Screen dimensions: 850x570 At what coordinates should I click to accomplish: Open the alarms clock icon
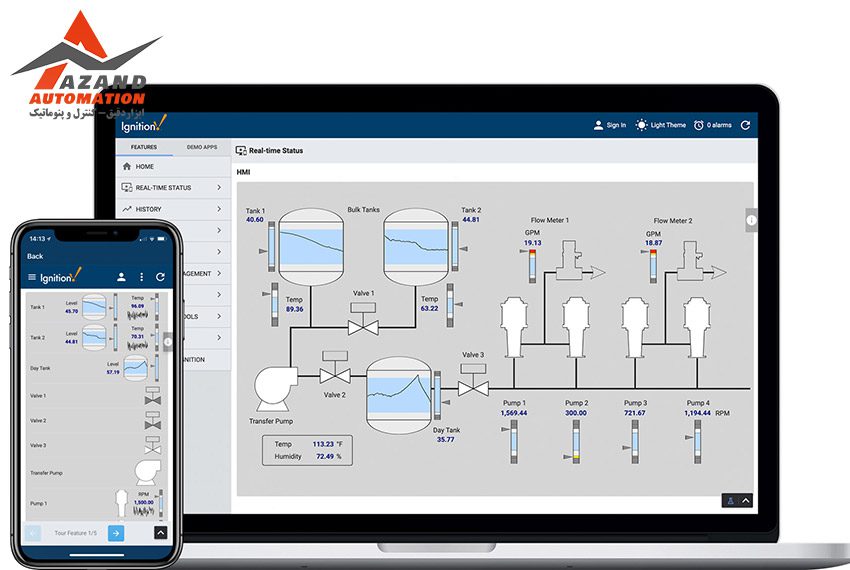[x=699, y=125]
